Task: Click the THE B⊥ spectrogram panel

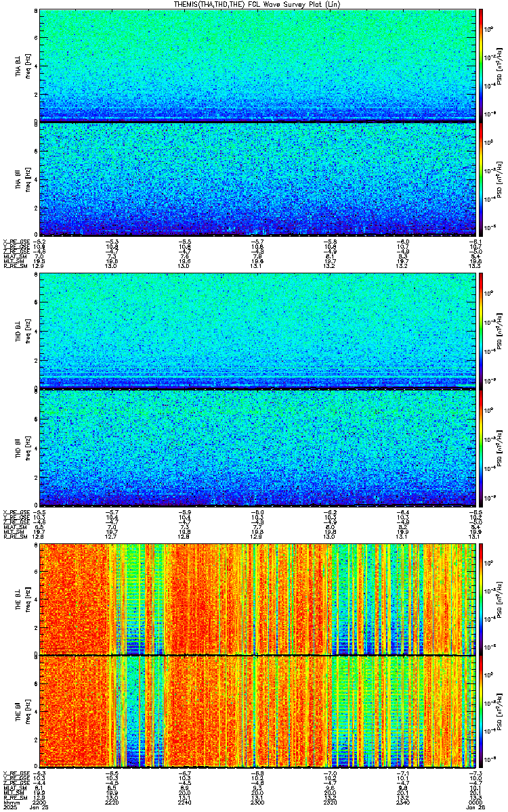Action: click(256, 599)
